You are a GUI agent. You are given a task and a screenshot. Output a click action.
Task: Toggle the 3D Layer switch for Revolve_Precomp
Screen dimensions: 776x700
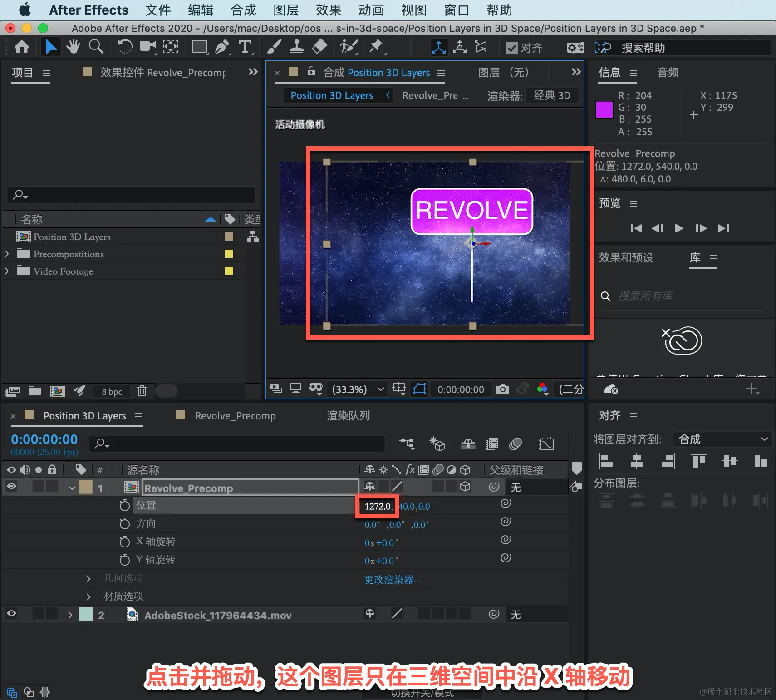pos(465,487)
